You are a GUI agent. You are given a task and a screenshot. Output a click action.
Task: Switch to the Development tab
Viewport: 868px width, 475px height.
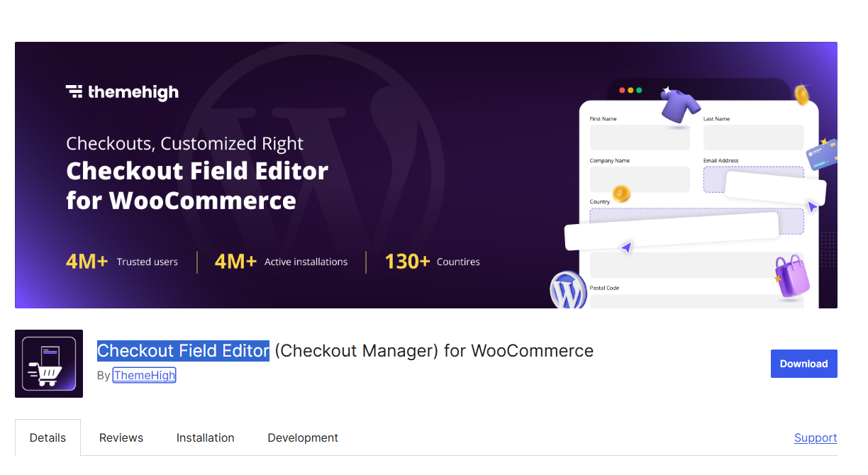point(303,437)
